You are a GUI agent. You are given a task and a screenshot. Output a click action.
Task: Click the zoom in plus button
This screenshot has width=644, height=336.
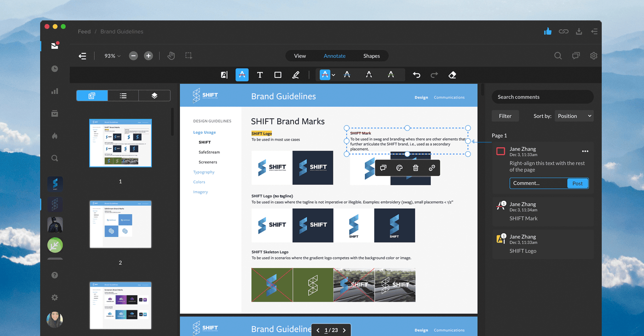coord(148,56)
